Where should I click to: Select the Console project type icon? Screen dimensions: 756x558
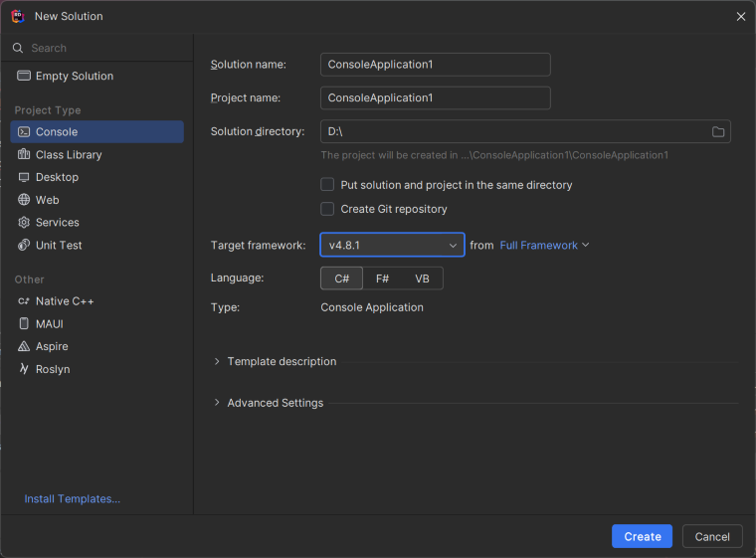click(24, 131)
